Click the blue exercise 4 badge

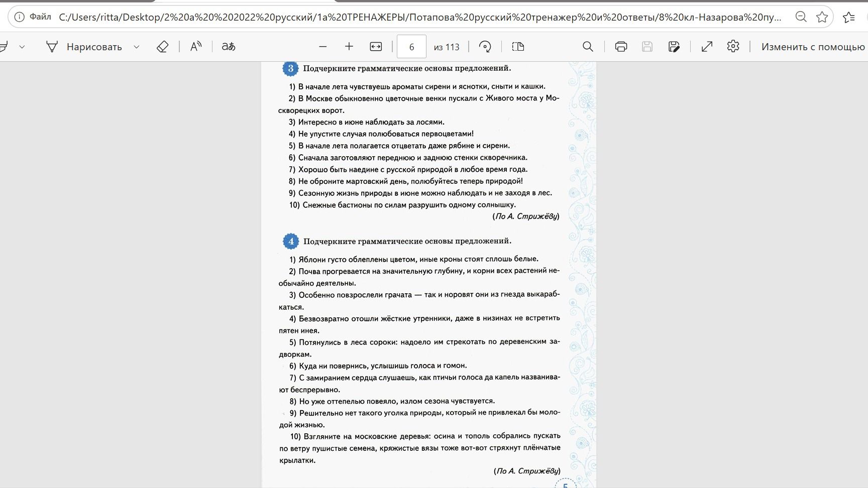pos(291,241)
